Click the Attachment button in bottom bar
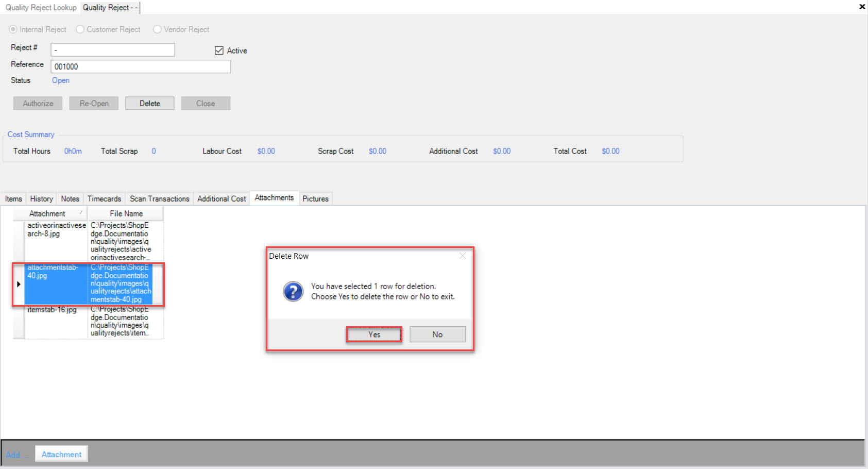Screen dimensions: 868x469 [x=61, y=455]
